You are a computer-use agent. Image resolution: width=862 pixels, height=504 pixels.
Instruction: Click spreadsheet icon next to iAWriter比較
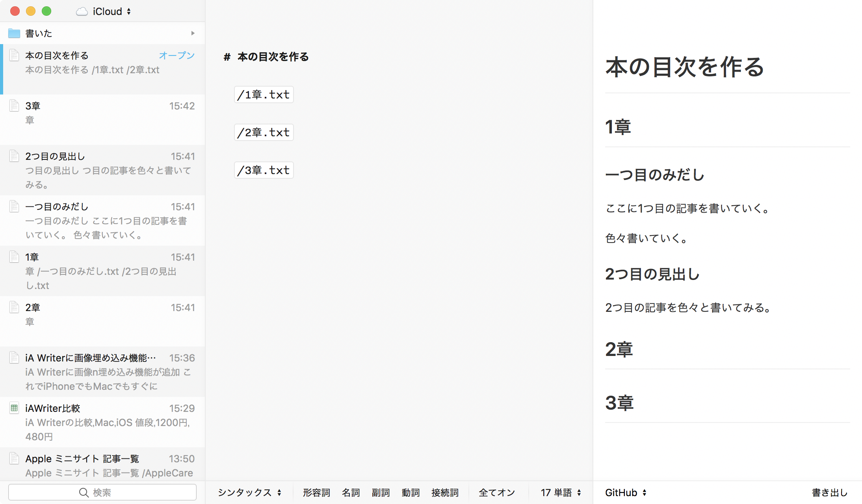click(14, 408)
